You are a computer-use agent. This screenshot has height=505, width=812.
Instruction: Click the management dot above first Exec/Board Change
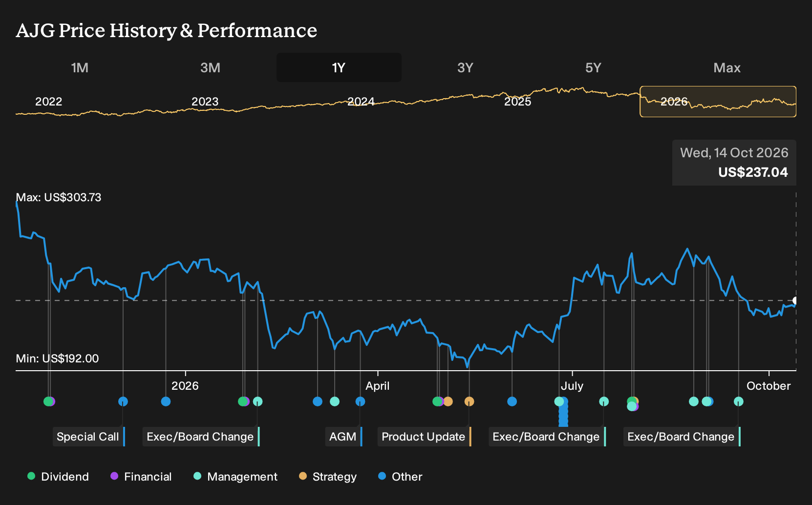(258, 401)
